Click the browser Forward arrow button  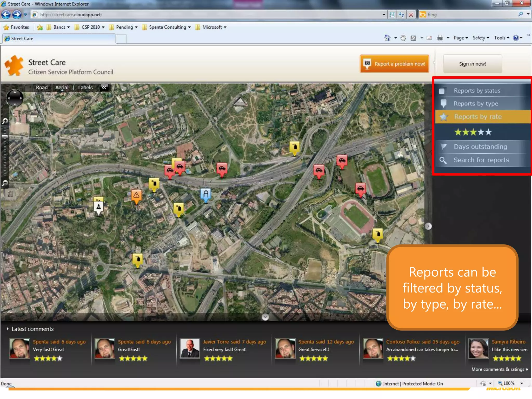point(17,15)
